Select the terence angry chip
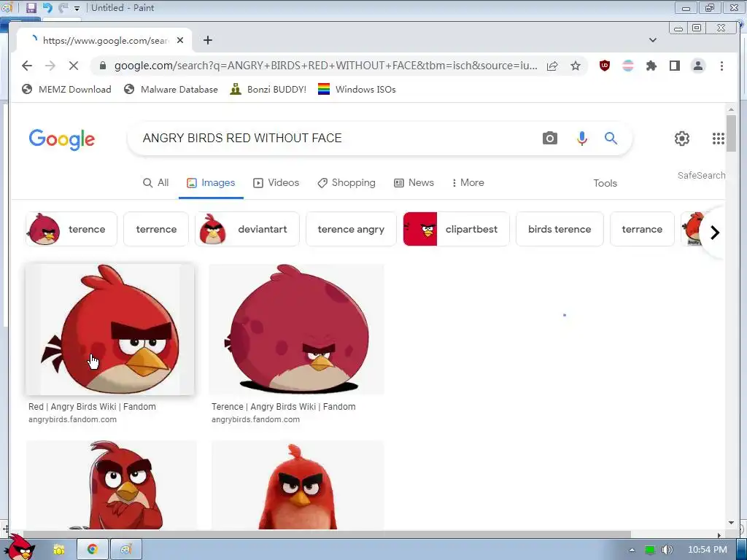 point(351,229)
